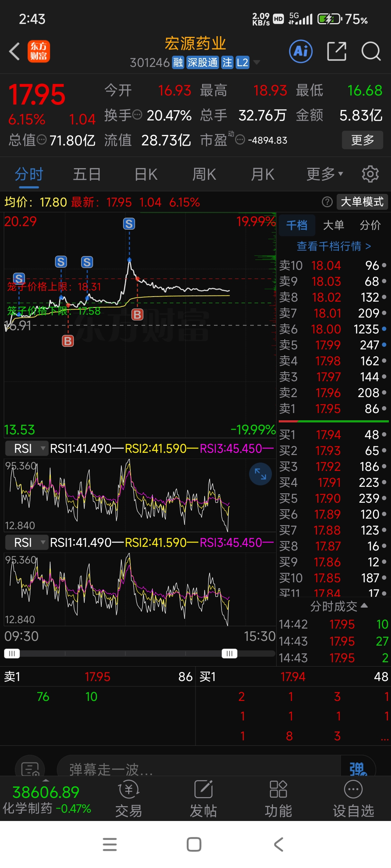Tap Android recent apps menu button

click(x=110, y=844)
